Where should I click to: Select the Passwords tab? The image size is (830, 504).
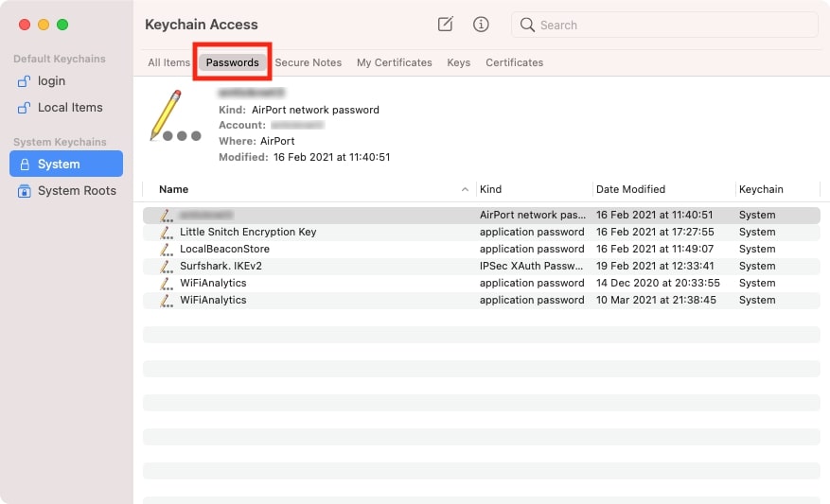pyautogui.click(x=233, y=62)
